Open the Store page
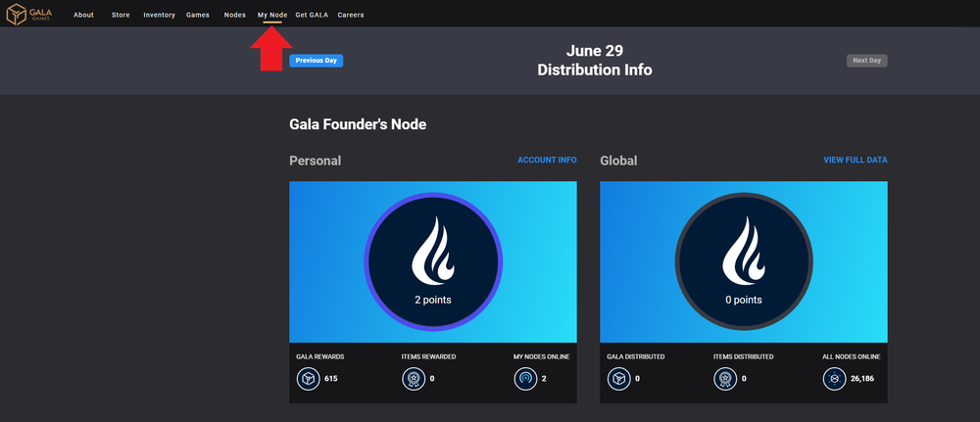The image size is (980, 422). pyautogui.click(x=121, y=15)
